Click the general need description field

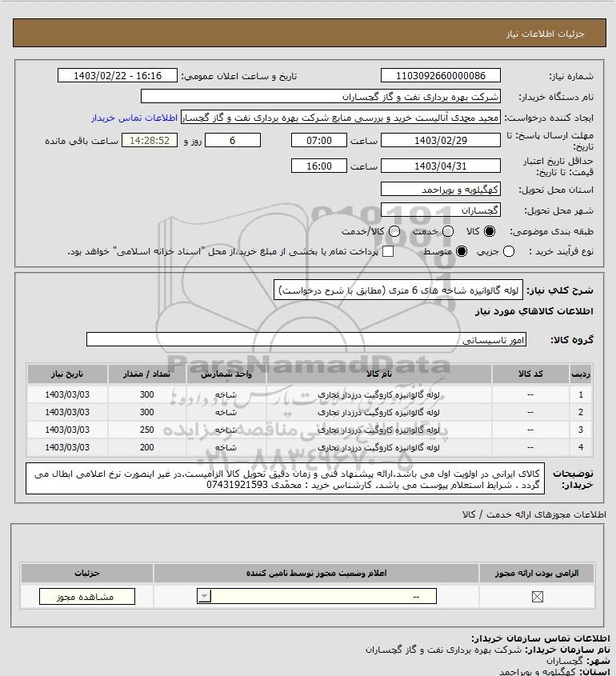point(398,290)
